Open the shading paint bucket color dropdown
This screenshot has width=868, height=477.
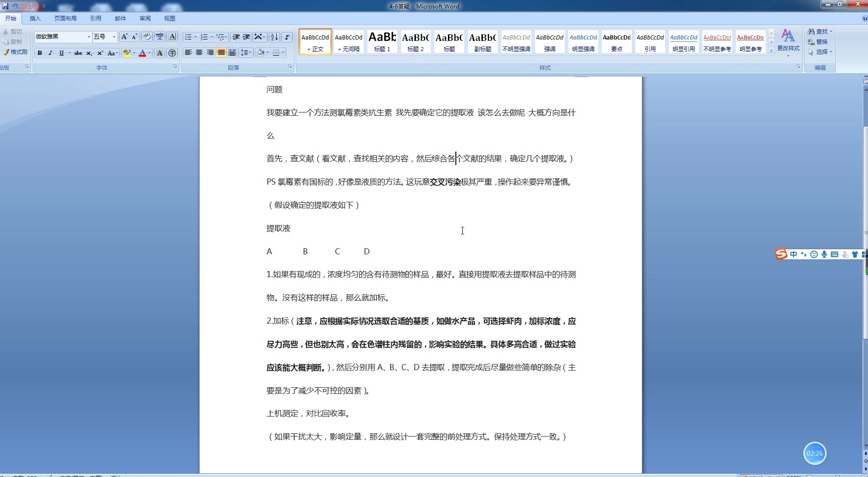[x=267, y=53]
